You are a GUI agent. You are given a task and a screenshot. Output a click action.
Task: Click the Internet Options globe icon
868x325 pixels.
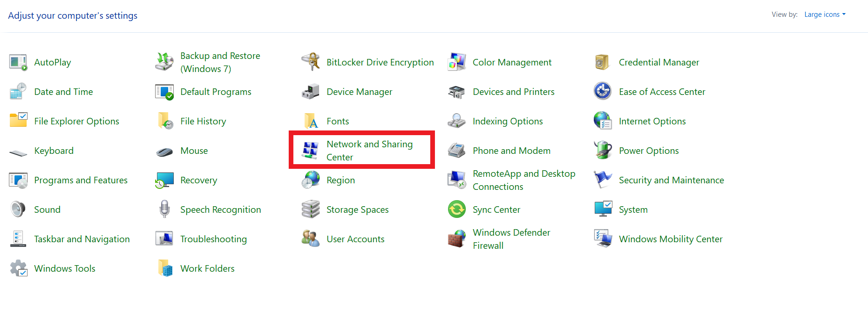[603, 121]
